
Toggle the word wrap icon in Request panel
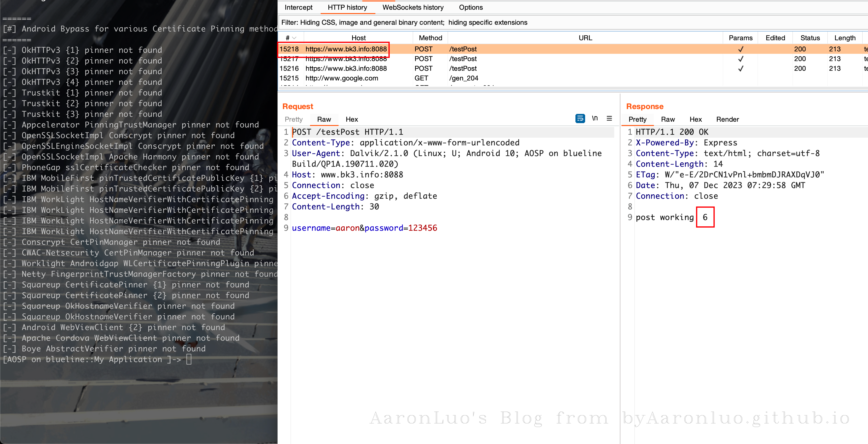[580, 118]
